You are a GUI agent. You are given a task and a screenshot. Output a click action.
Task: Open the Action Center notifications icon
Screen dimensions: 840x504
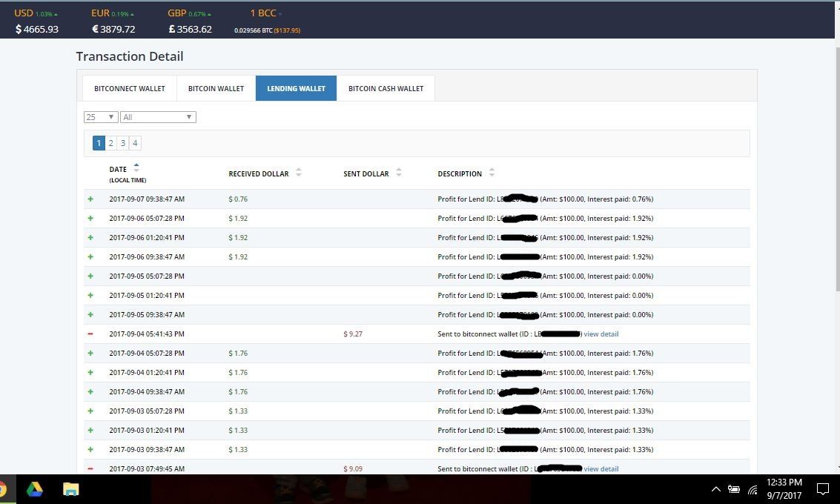(822, 489)
